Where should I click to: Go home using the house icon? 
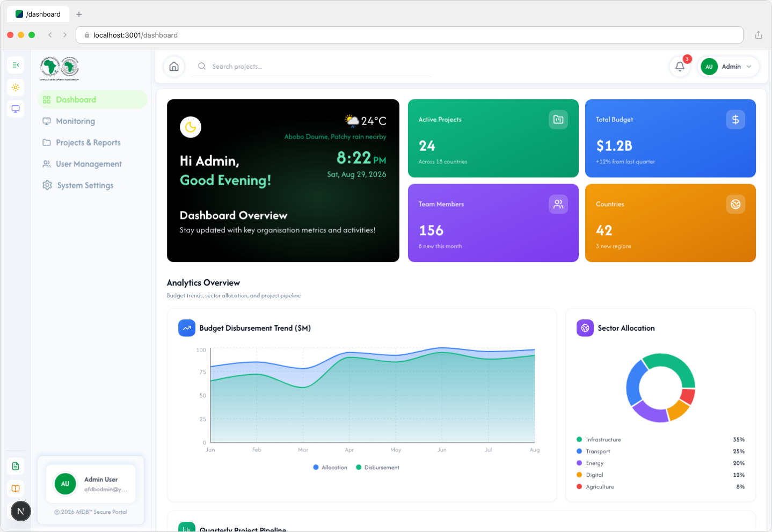[174, 67]
